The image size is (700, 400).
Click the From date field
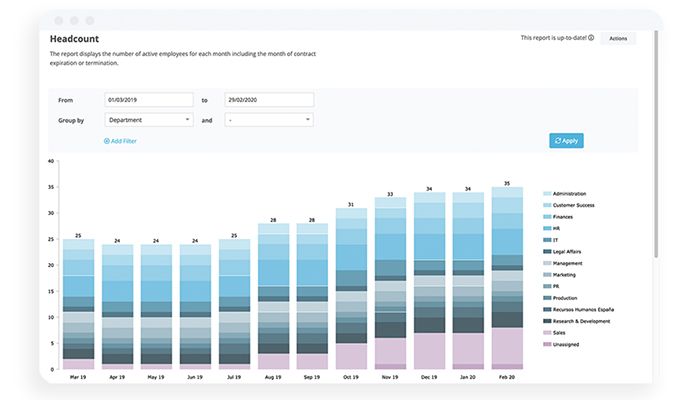point(148,100)
